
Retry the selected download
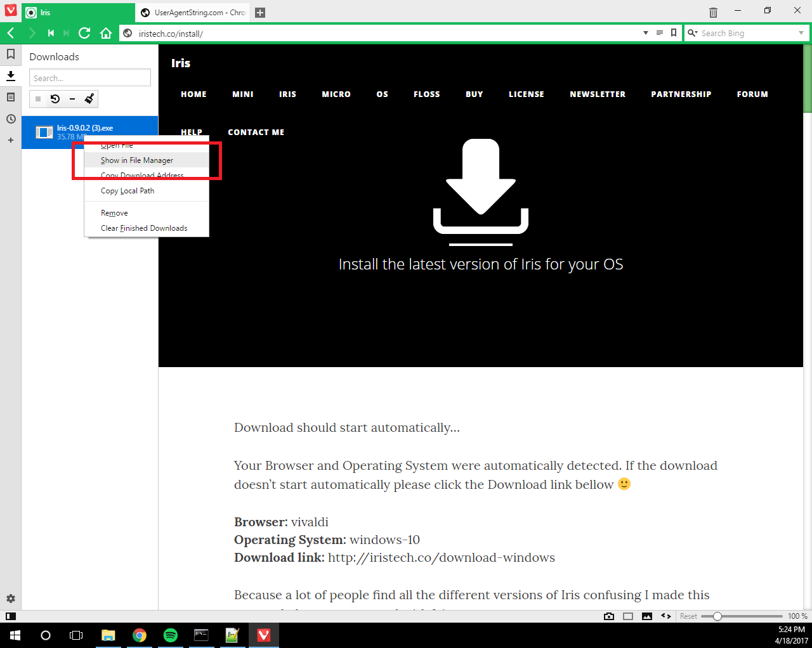[x=55, y=99]
